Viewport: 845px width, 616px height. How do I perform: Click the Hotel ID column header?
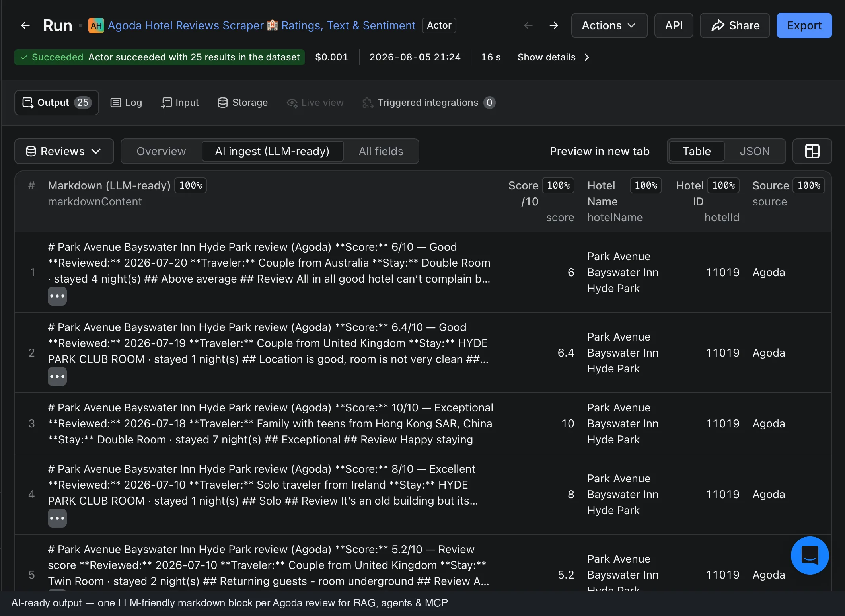(690, 193)
